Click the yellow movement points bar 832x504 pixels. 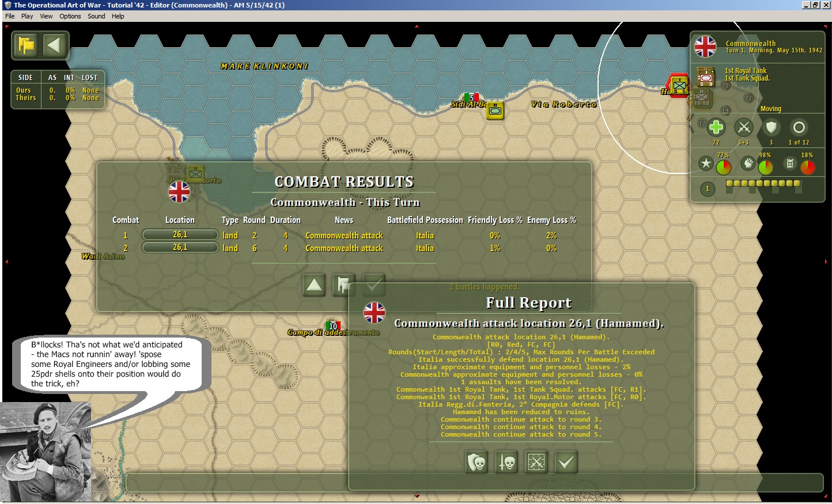pyautogui.click(x=763, y=184)
